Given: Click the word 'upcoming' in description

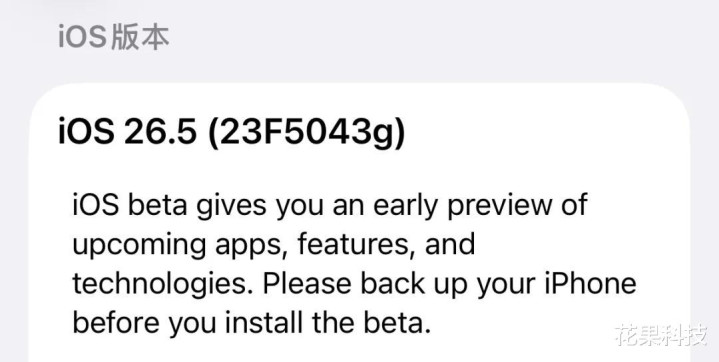Looking at the screenshot, I should click(139, 245).
